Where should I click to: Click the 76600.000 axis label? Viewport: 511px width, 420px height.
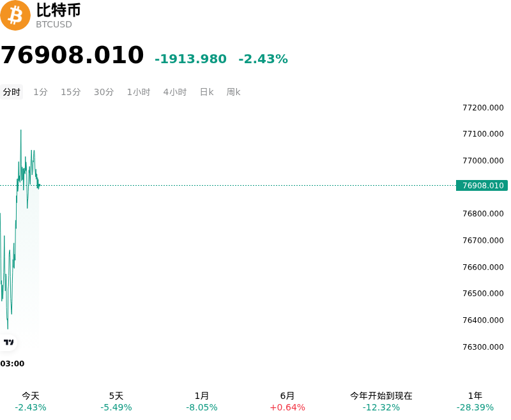coord(483,267)
